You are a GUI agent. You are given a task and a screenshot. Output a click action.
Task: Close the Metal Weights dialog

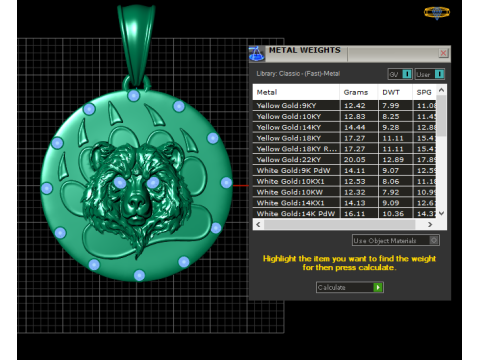coord(443,53)
